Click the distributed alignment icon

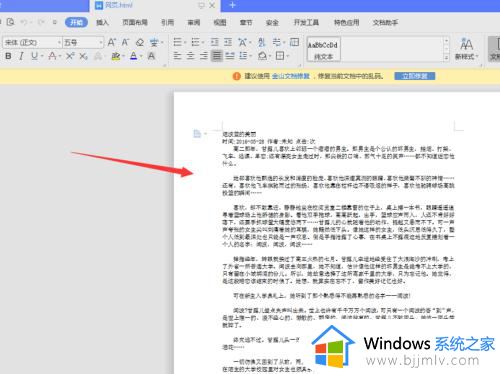click(x=230, y=56)
